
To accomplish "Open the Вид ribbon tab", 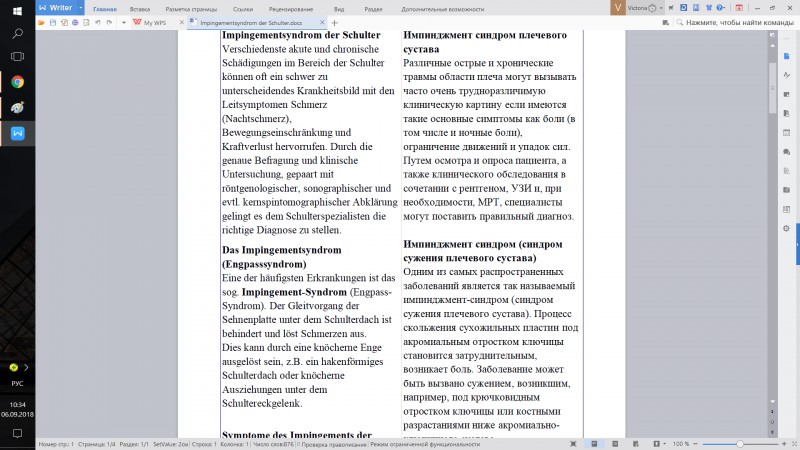I will pyautogui.click(x=339, y=9).
